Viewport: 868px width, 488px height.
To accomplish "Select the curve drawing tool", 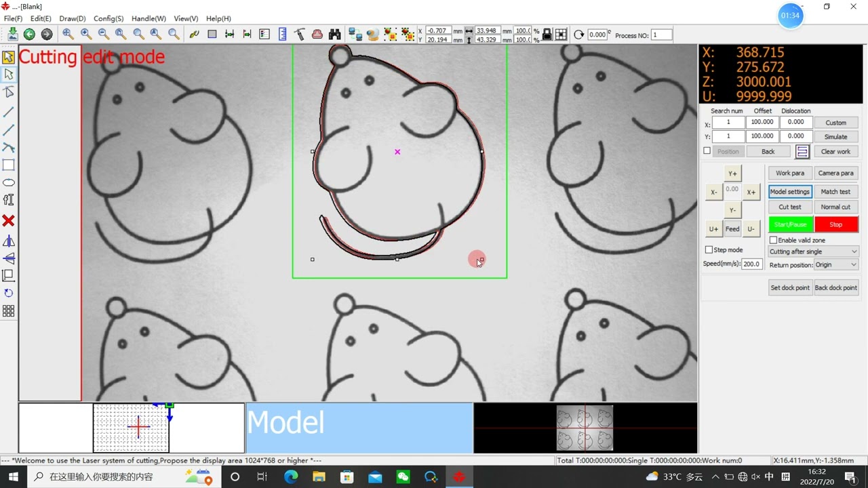I will (8, 147).
